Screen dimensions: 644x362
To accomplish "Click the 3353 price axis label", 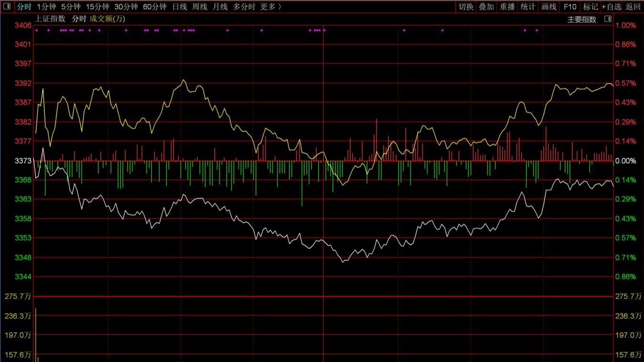I will click(23, 238).
